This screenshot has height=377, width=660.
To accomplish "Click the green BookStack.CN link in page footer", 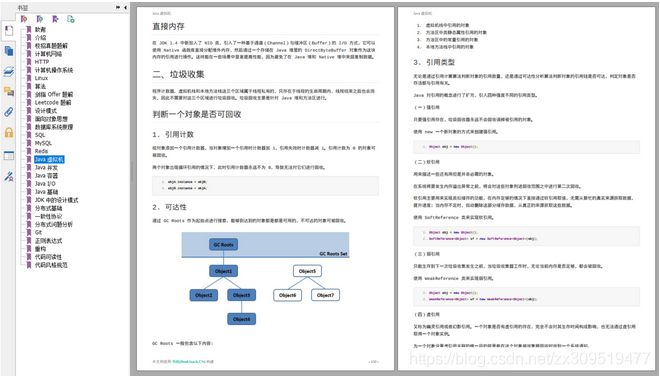I will [x=189, y=361].
